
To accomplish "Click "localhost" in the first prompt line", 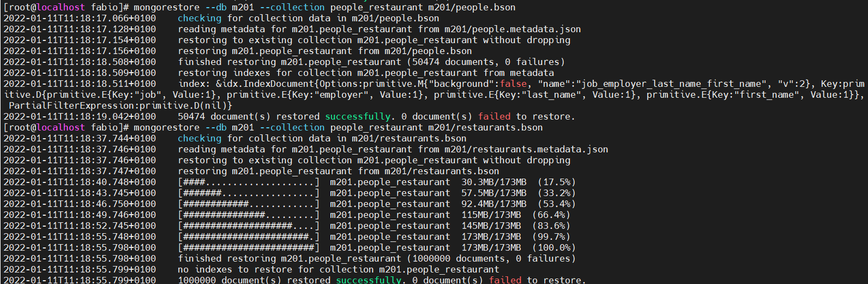I will (61, 7).
